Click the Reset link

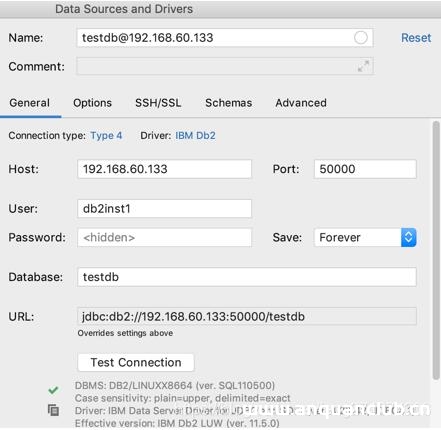pyautogui.click(x=416, y=38)
